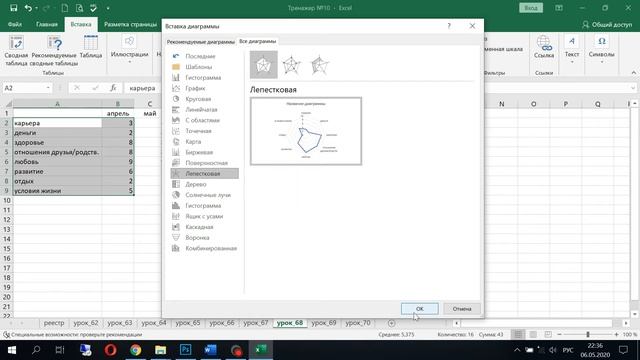Image resolution: width=640 pixels, height=360 pixels.
Task: Confirm chart with OK button
Action: [420, 309]
